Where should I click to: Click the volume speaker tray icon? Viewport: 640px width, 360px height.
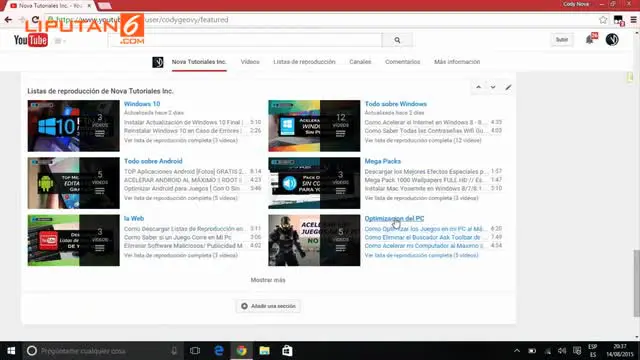click(x=562, y=351)
